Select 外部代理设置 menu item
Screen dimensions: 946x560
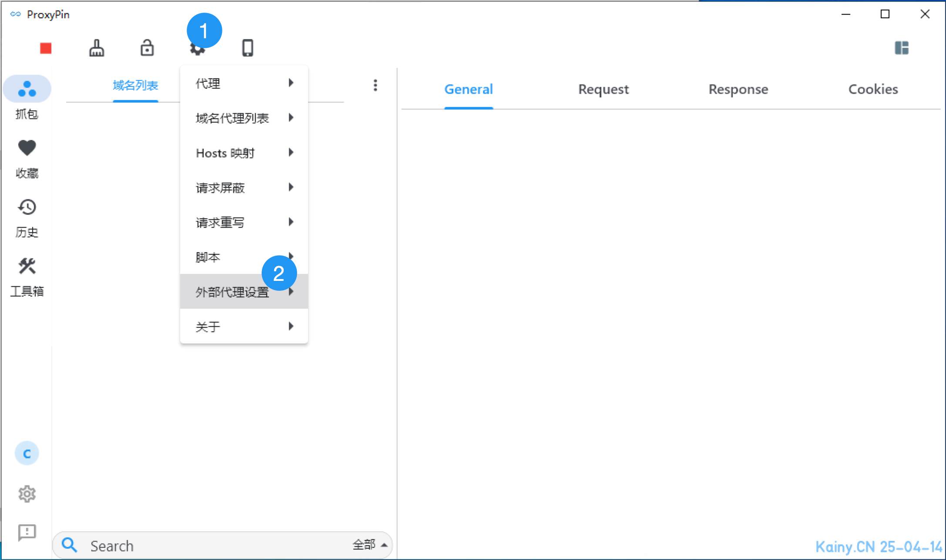[x=232, y=292]
